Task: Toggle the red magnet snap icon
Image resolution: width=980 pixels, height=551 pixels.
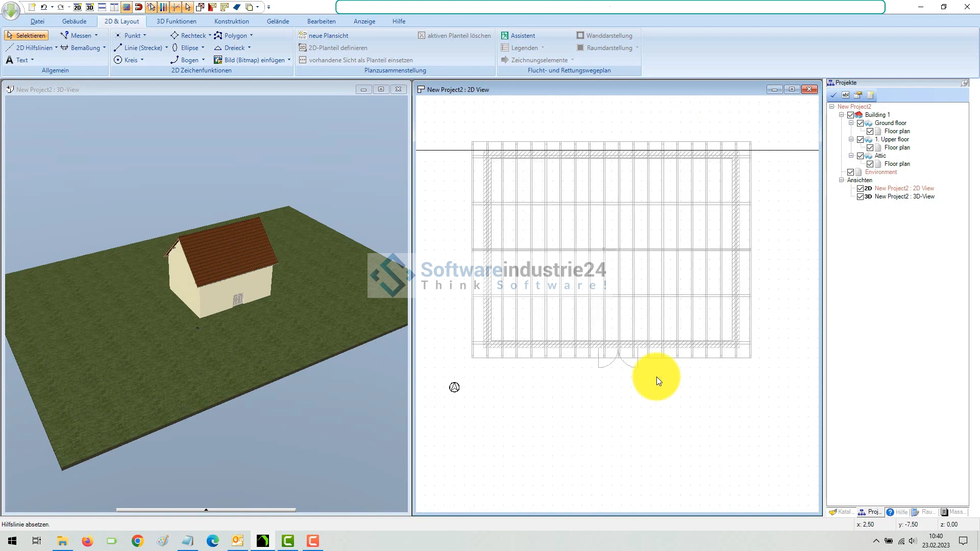Action: (x=138, y=7)
